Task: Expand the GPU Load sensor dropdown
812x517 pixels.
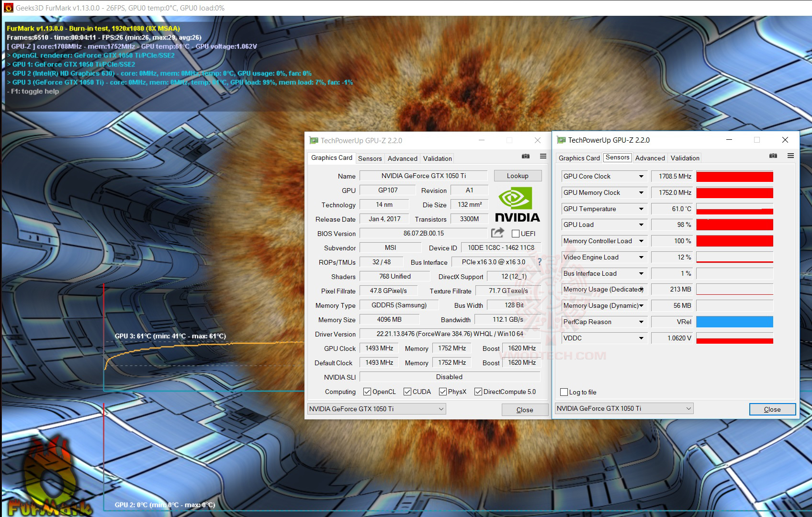Action: 641,225
